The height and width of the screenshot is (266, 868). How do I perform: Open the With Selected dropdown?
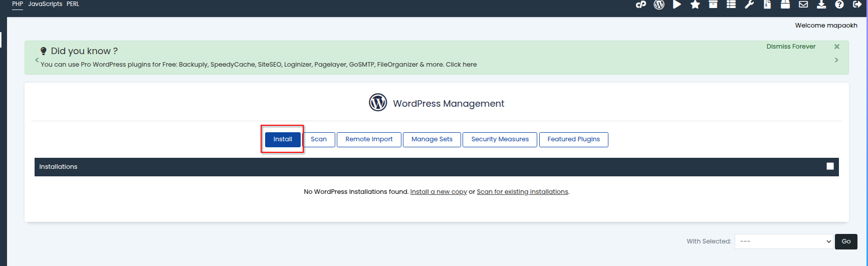[784, 241]
